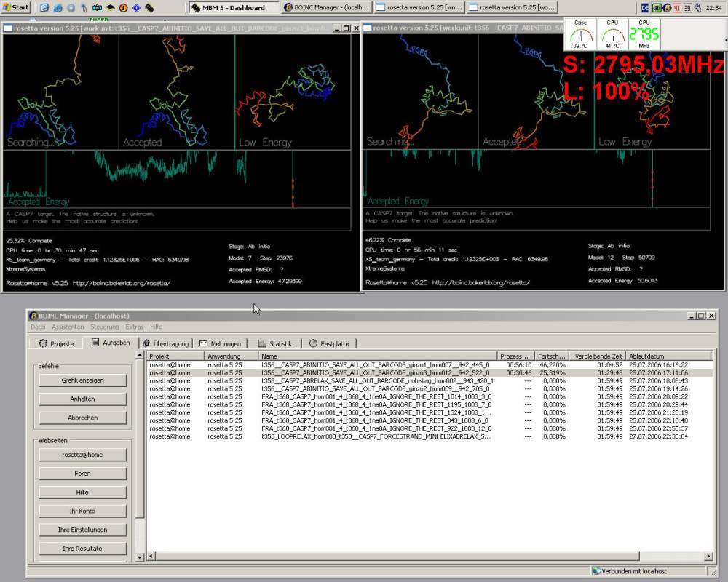Switch to the Statistik tab

pyautogui.click(x=274, y=343)
